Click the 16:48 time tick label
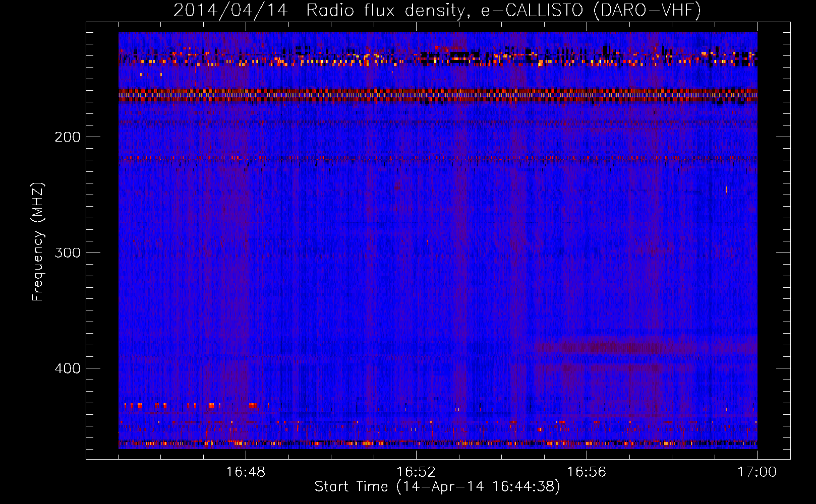The image size is (816, 504). click(246, 472)
